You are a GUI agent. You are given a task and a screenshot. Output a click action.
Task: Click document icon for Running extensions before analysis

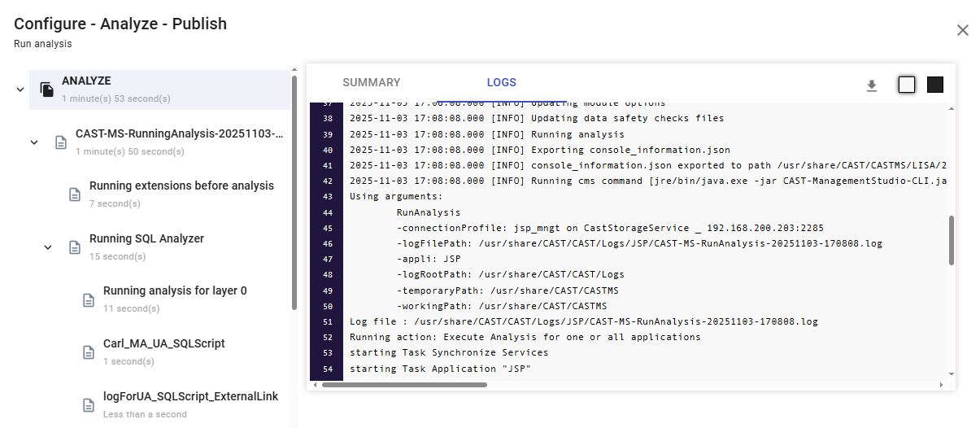click(74, 194)
